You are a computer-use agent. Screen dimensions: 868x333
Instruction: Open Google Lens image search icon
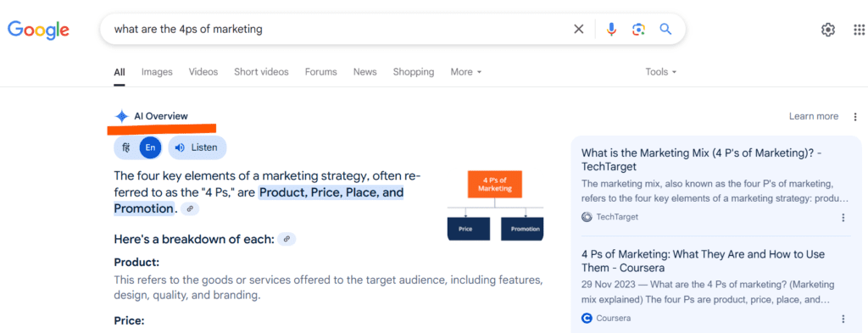point(639,30)
